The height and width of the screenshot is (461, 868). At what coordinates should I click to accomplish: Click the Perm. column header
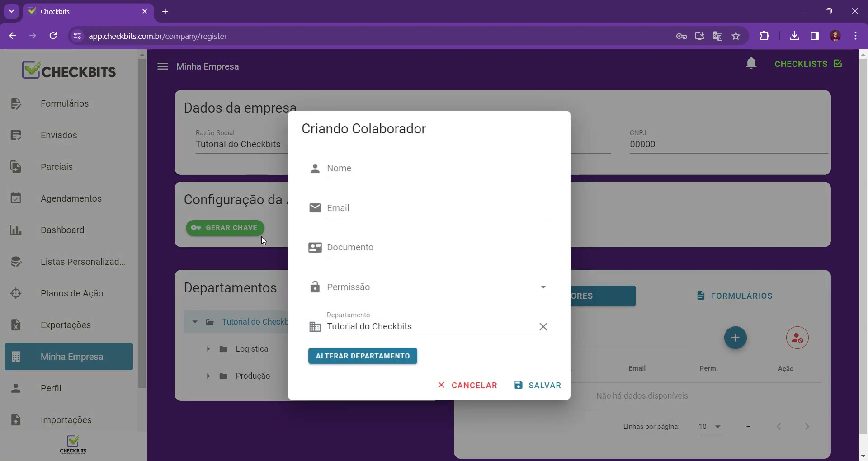coord(708,368)
